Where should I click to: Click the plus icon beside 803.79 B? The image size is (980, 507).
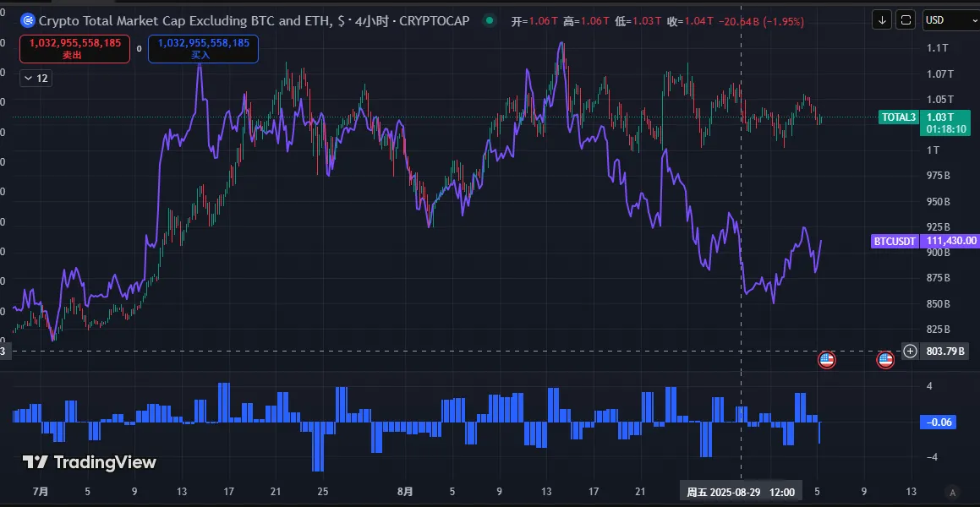click(910, 351)
